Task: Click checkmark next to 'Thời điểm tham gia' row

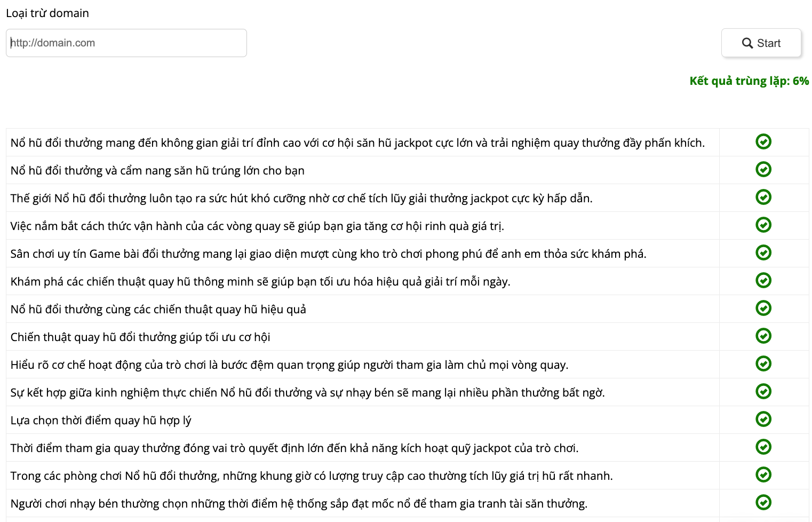Action: click(x=763, y=447)
